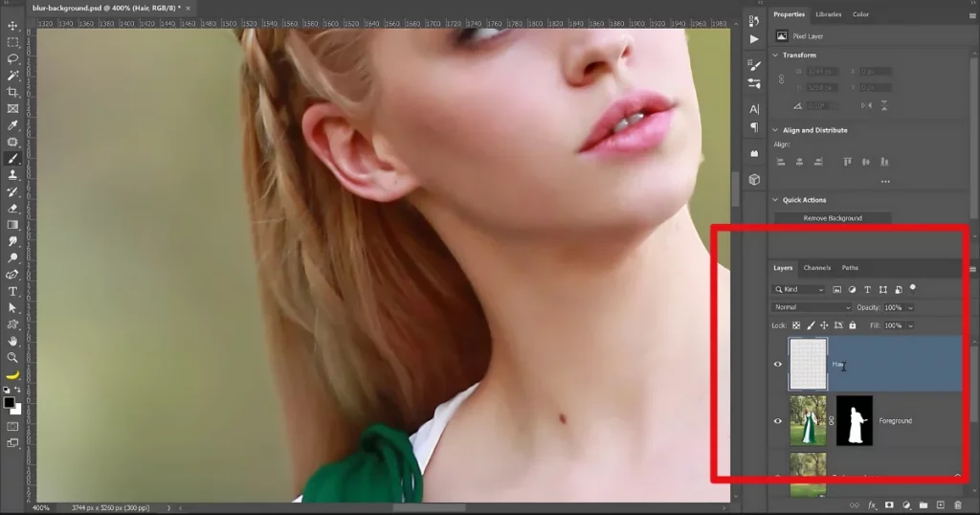Click the more align options ellipsis
The width and height of the screenshot is (980, 515).
tap(885, 182)
